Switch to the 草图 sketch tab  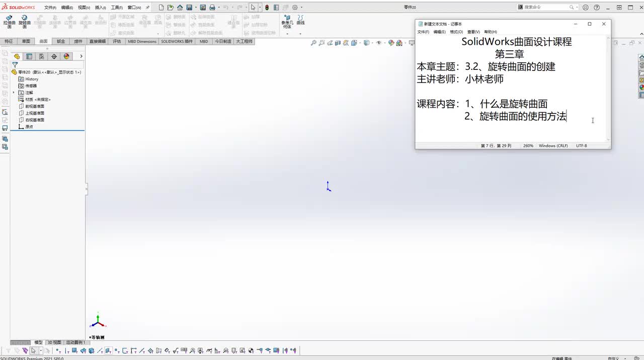pos(26,41)
